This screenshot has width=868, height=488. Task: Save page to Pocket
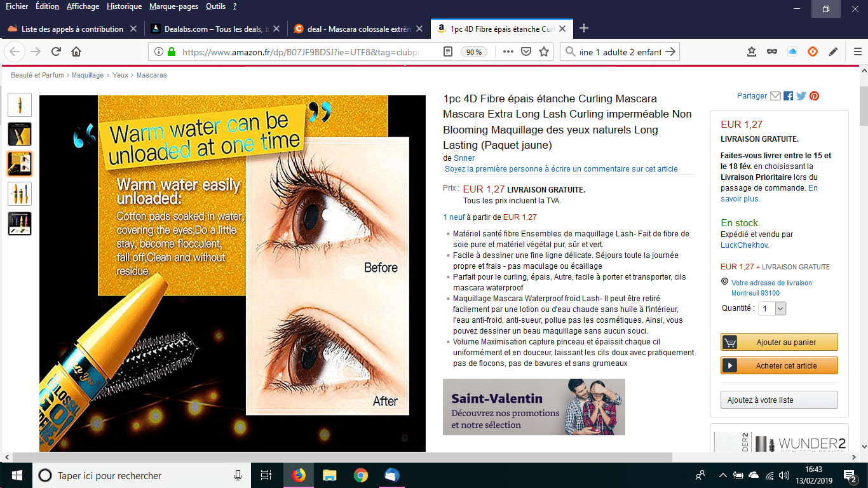click(x=526, y=52)
